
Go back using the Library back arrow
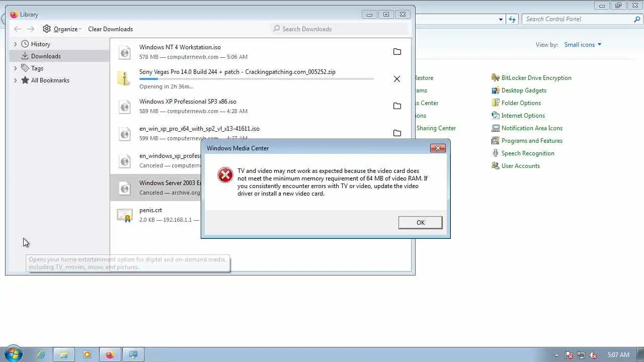pyautogui.click(x=18, y=29)
